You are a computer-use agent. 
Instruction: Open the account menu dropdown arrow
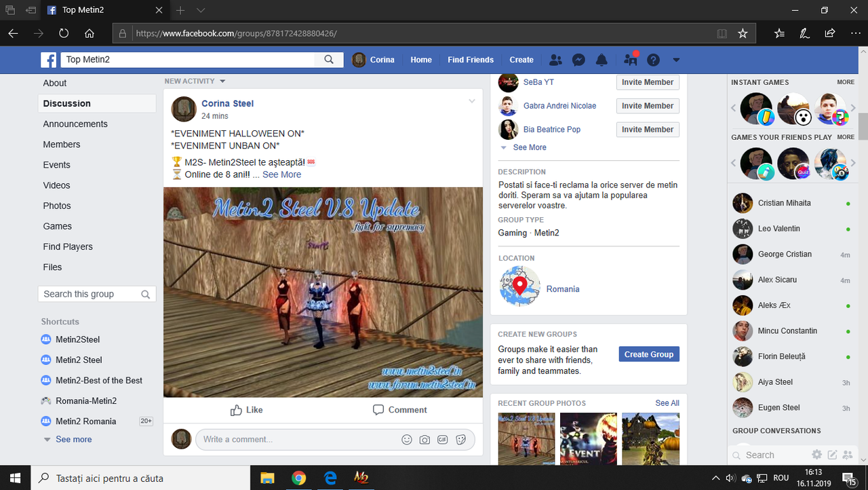(675, 60)
